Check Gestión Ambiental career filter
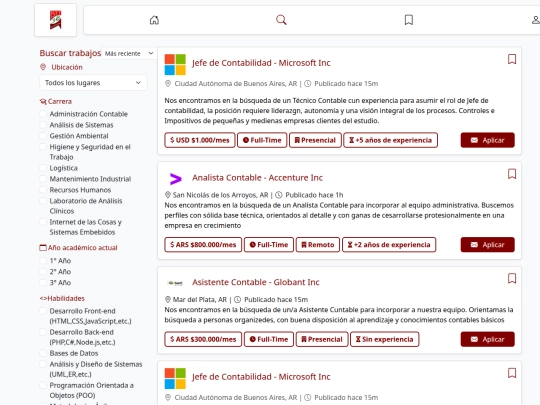The image size is (540, 405). (43, 136)
